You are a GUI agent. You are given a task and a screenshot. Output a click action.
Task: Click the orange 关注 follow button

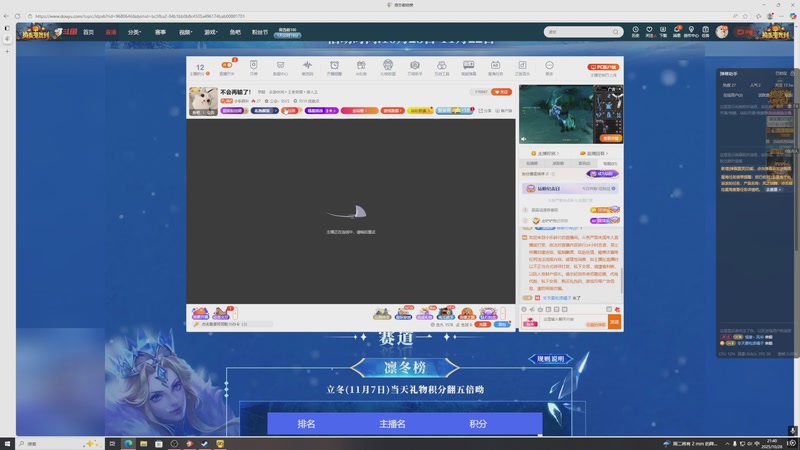[x=502, y=92]
